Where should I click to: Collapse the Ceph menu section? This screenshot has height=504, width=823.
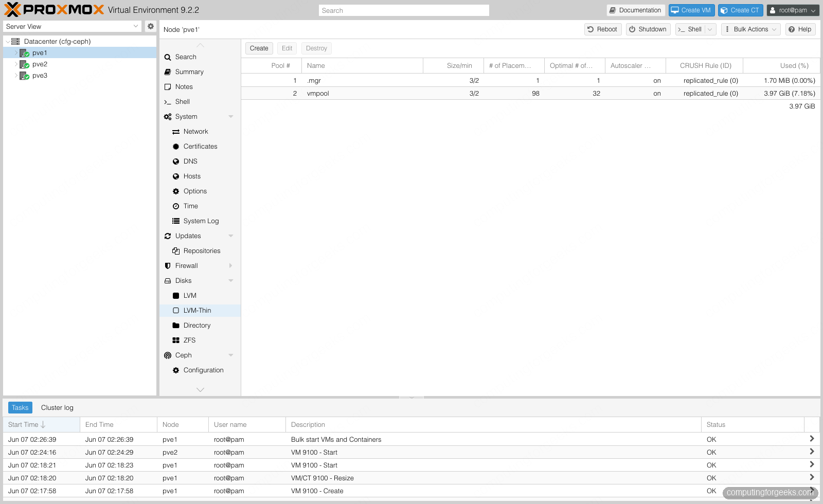(x=231, y=355)
